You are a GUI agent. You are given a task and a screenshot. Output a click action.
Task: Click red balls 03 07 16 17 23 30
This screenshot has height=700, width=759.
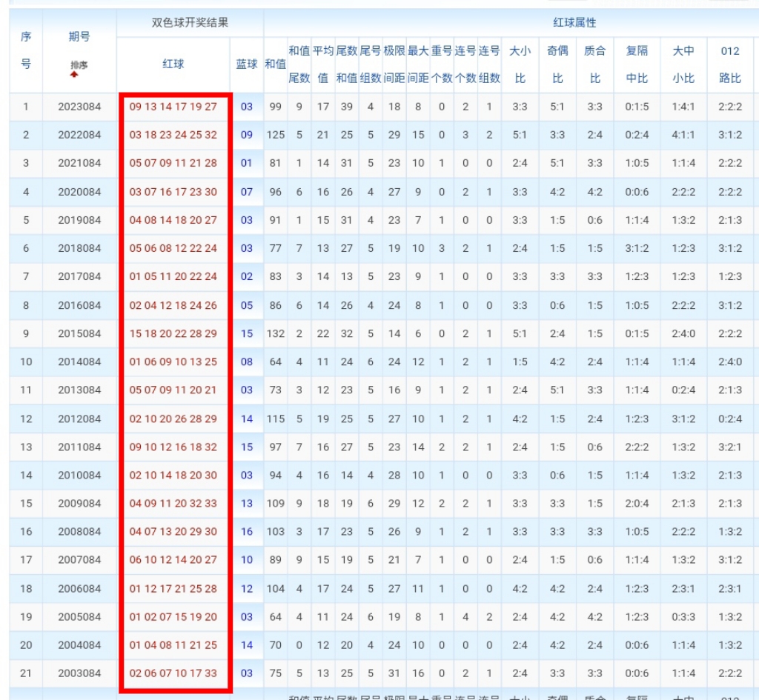(173, 192)
